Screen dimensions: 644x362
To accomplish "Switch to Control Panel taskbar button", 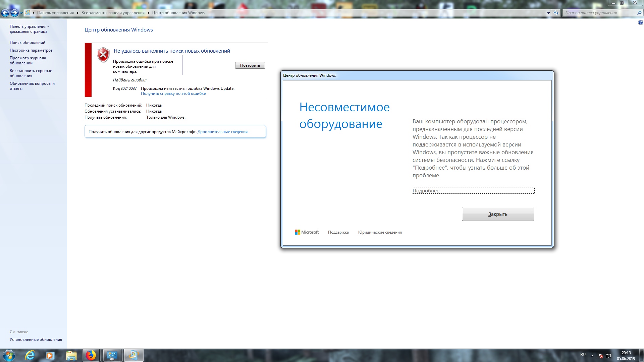I will click(112, 355).
